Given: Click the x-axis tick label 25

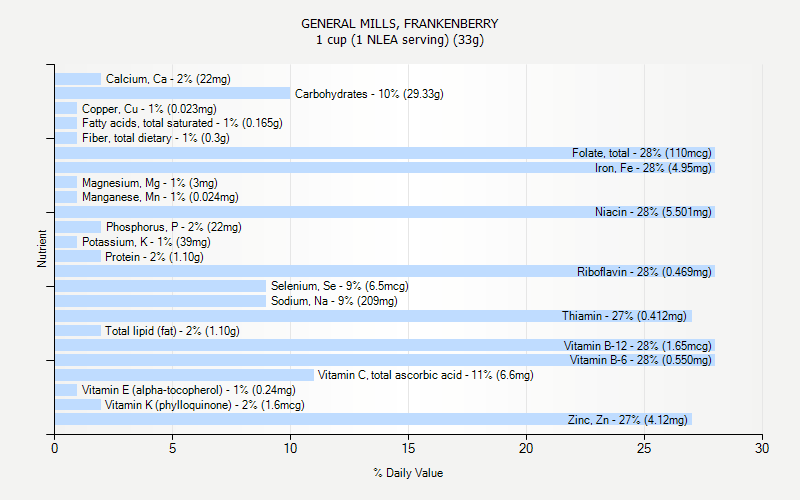Looking at the screenshot, I should click(x=644, y=448).
